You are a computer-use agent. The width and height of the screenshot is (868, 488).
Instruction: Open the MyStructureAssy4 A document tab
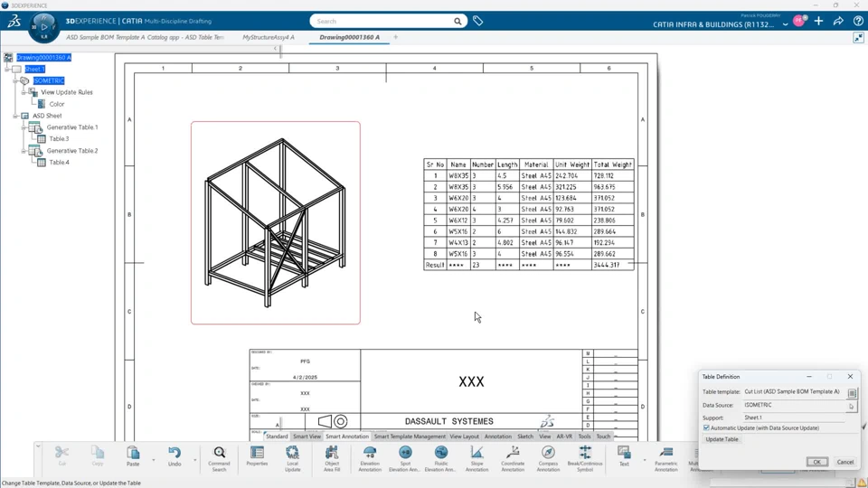269,37
